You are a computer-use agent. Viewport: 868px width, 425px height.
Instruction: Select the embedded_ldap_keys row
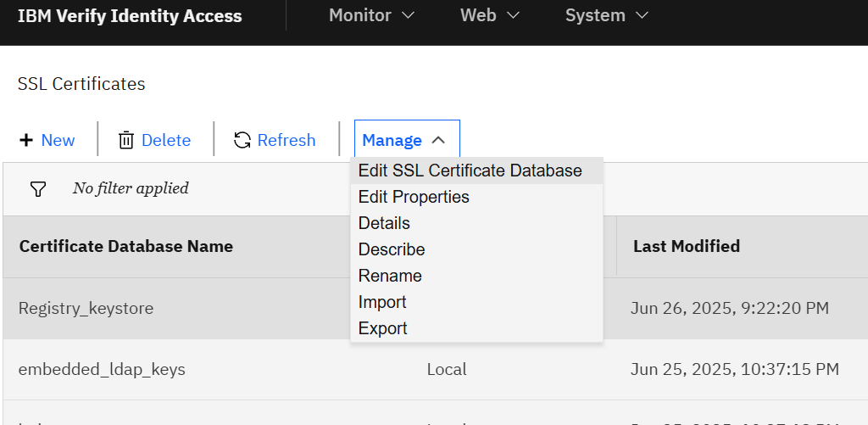click(102, 369)
